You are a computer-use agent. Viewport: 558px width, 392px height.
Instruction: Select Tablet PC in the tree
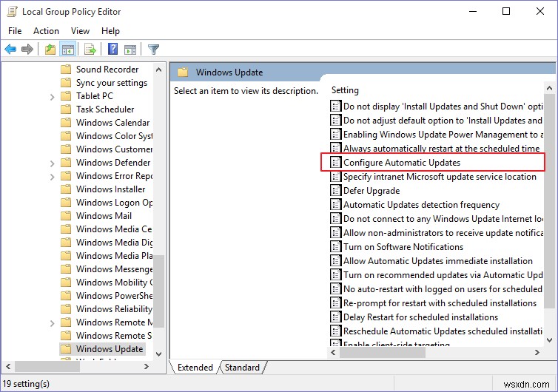(x=94, y=96)
